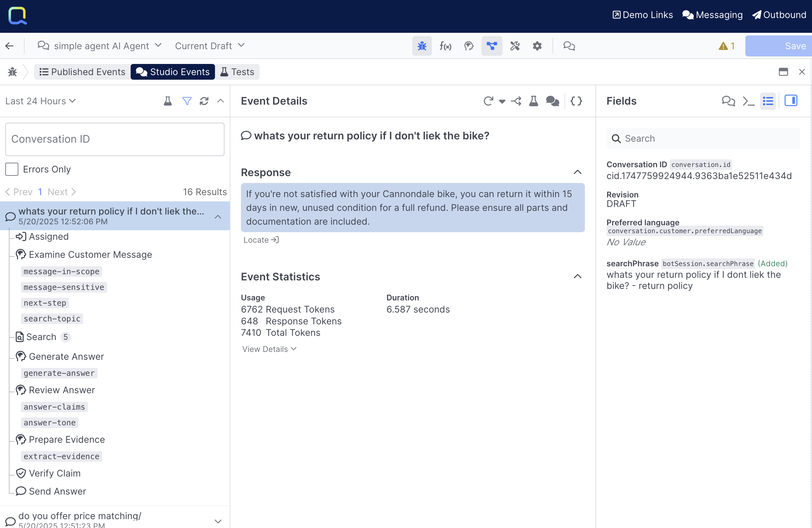Click the filter funnel icon
The width and height of the screenshot is (812, 528).
pyautogui.click(x=187, y=101)
